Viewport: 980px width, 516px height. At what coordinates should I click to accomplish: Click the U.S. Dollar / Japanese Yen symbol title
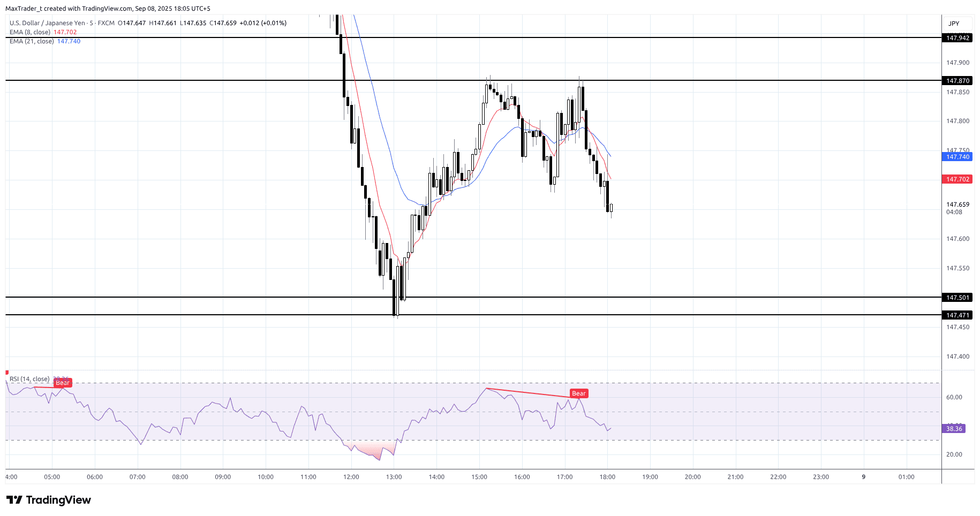click(x=47, y=23)
